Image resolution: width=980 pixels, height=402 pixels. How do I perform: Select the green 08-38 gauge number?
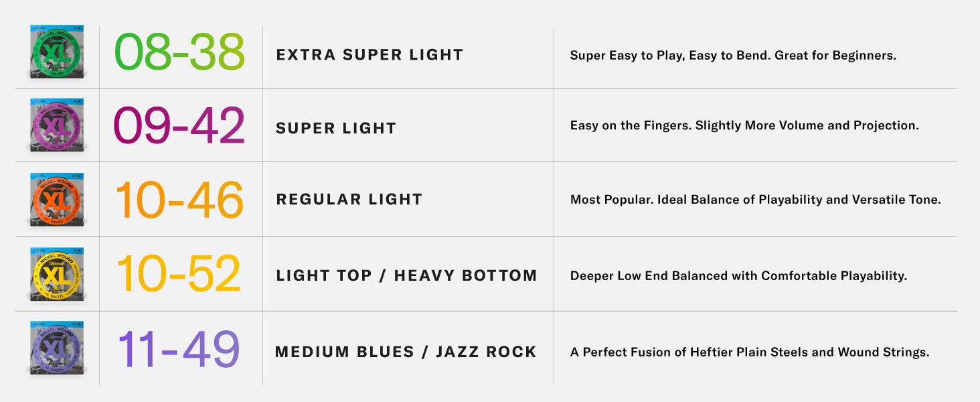pos(179,52)
